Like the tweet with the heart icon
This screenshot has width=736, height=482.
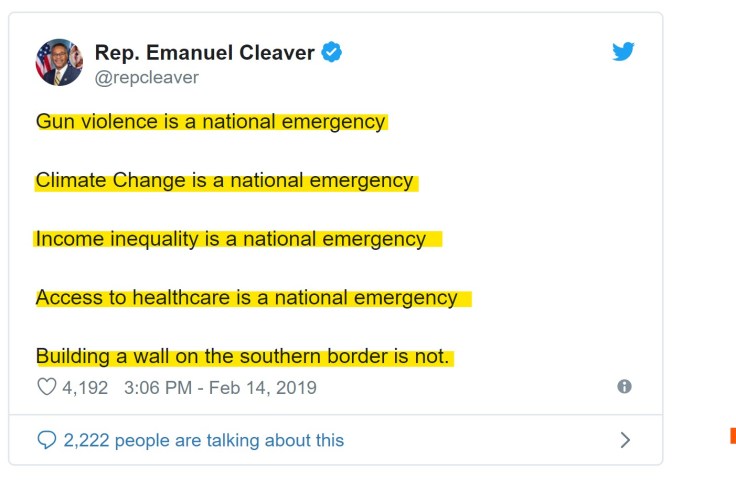(x=46, y=387)
